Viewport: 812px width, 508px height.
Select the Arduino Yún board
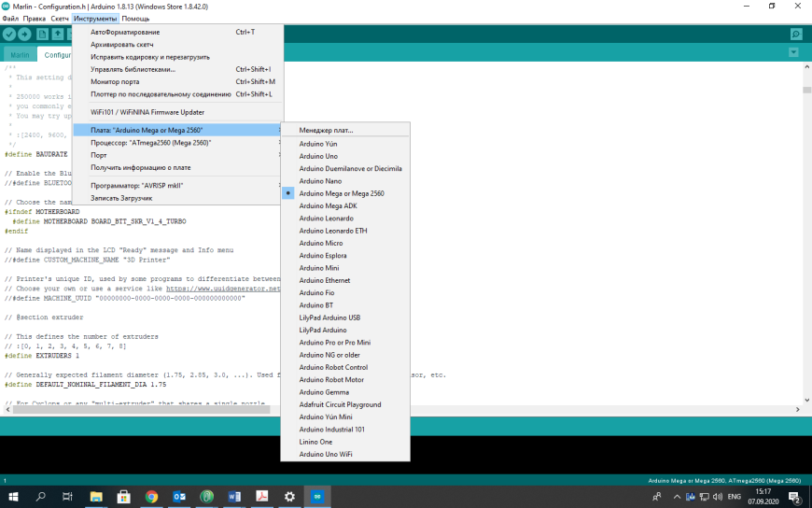[345, 144]
